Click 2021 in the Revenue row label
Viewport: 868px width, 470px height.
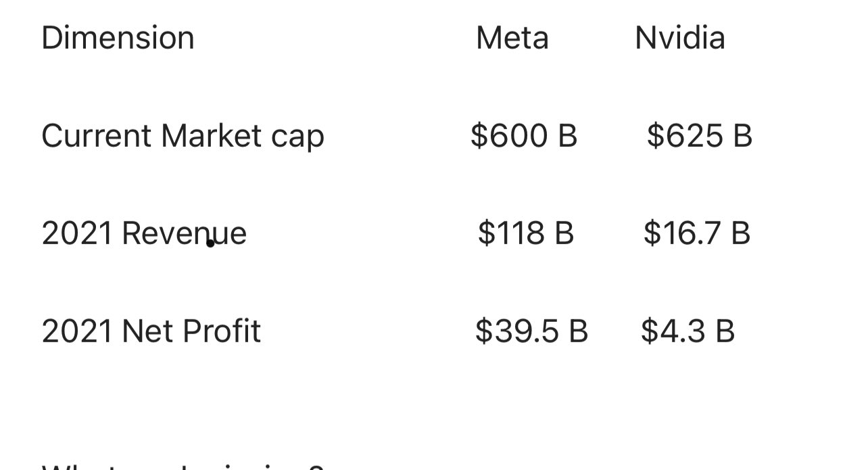point(76,233)
